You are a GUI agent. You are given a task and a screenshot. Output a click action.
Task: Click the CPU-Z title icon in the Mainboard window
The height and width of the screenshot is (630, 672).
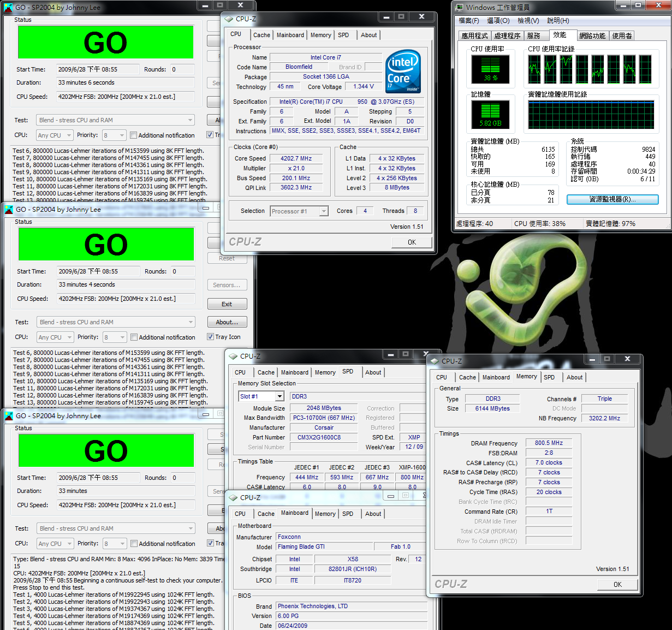tap(233, 497)
